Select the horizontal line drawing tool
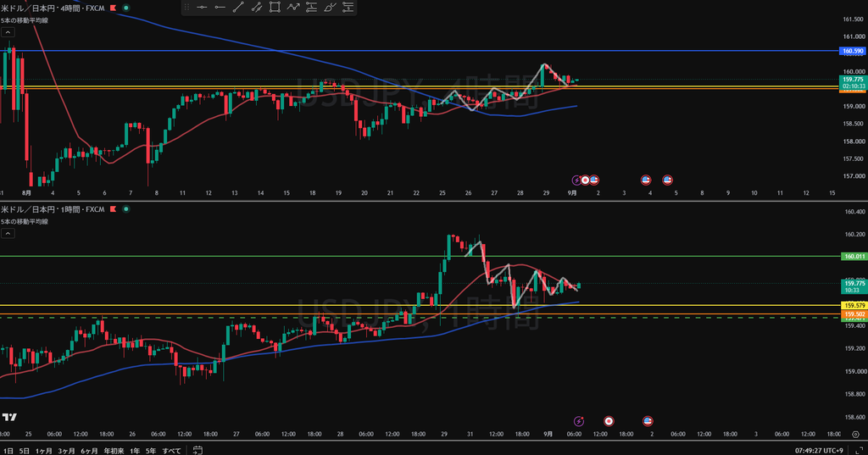The height and width of the screenshot is (455, 868). (x=202, y=7)
